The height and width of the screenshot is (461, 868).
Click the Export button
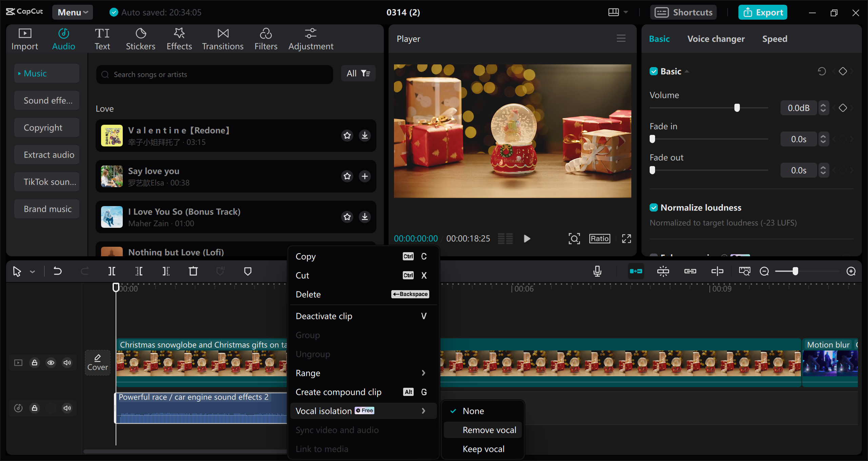coord(763,12)
